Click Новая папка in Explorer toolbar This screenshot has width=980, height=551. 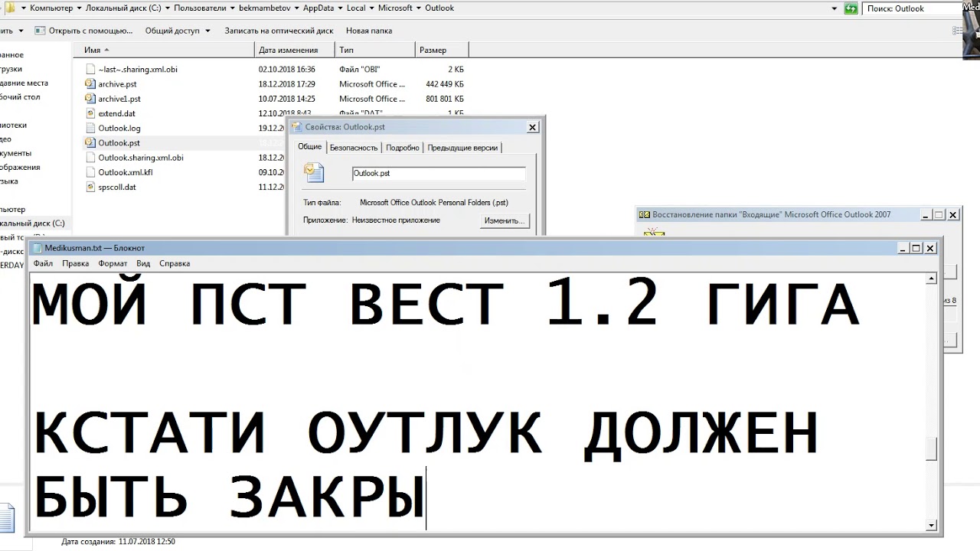click(369, 31)
